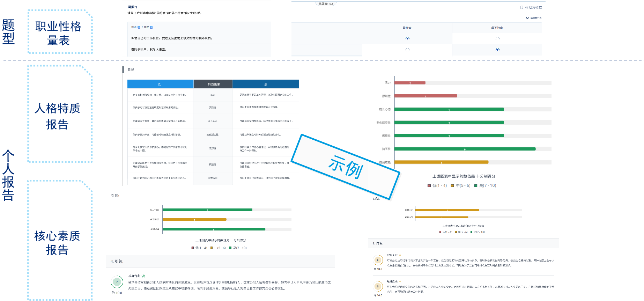Select 最符合 radio for the second statement
Screen dimensions: 644x301
(x=407, y=50)
